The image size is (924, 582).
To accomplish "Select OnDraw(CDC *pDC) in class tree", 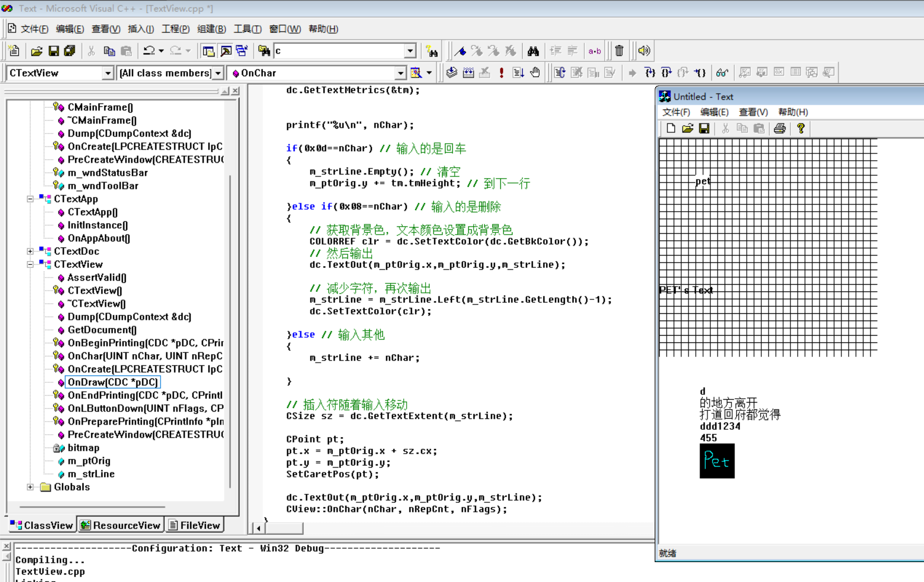I will pyautogui.click(x=113, y=382).
